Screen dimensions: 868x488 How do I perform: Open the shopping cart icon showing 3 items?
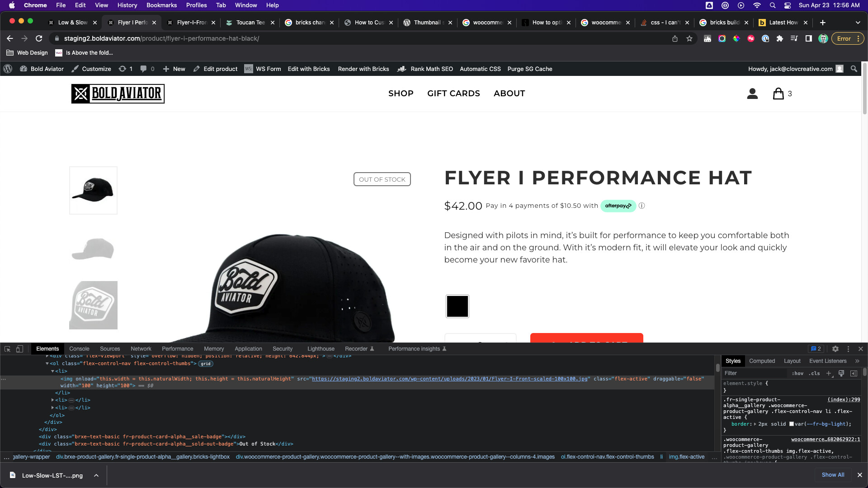click(778, 94)
